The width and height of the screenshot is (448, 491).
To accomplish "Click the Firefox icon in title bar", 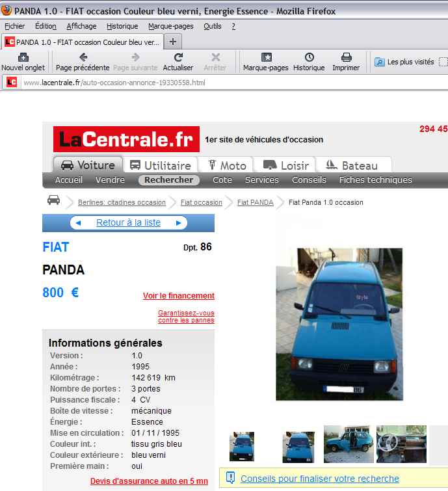I will pos(7,10).
